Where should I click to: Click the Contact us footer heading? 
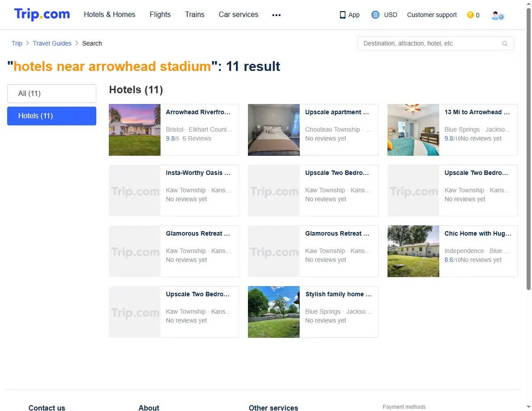[x=47, y=407]
